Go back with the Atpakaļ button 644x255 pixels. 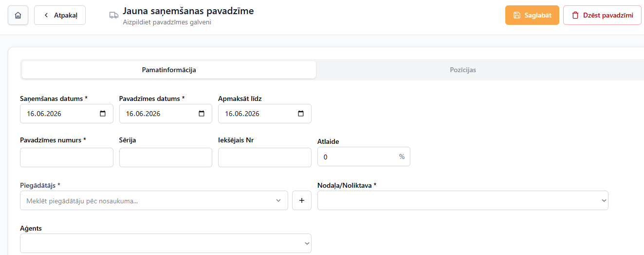[60, 15]
